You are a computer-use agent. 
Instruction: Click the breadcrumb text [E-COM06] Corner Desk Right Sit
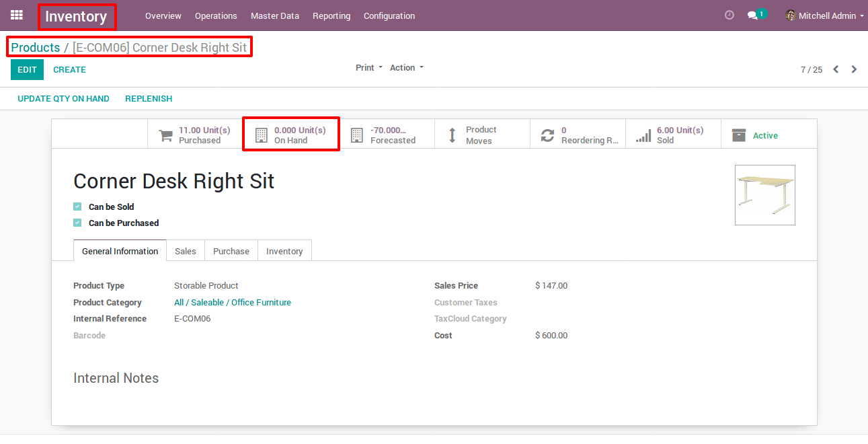click(160, 47)
